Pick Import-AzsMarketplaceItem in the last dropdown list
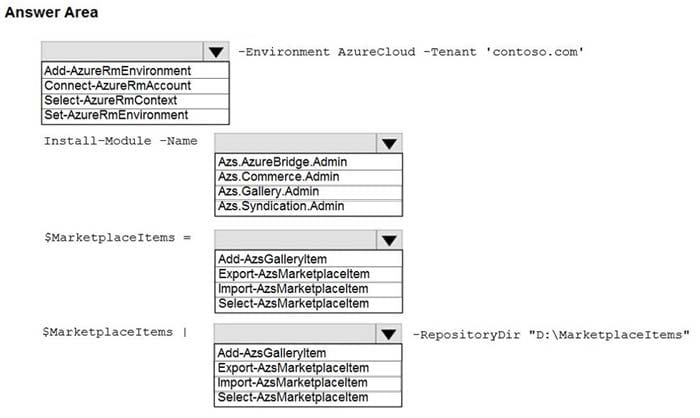700x418 pixels. pyautogui.click(x=308, y=383)
